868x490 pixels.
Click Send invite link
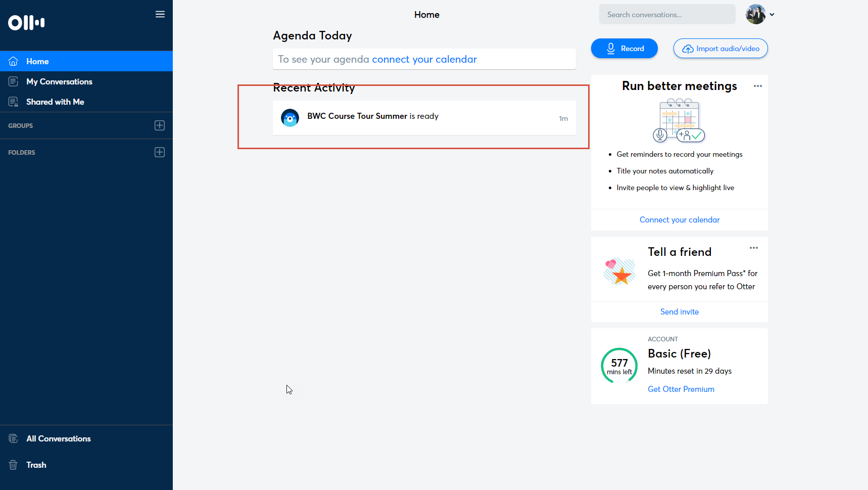pos(679,311)
